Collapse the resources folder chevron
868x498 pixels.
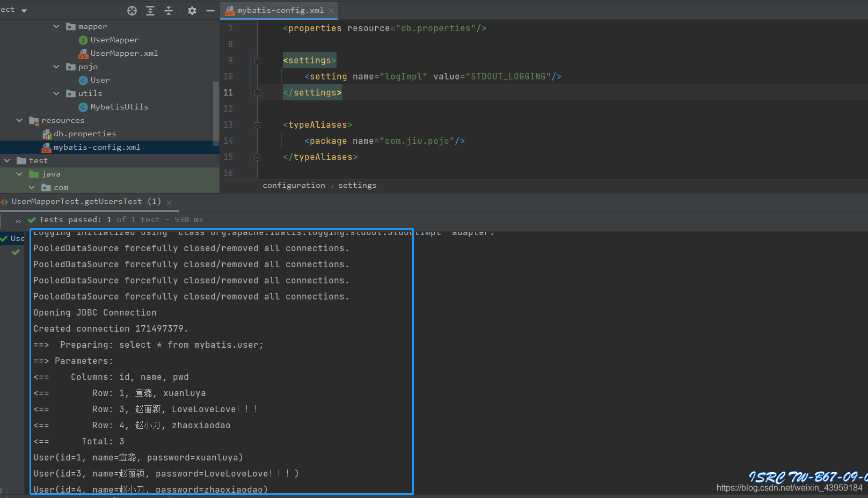19,120
